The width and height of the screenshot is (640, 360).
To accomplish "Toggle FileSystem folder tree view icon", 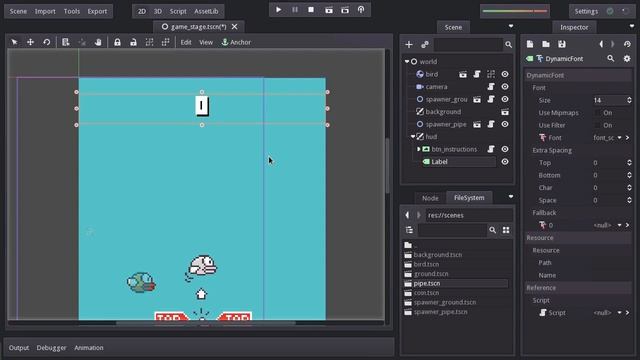I will pos(409,230).
